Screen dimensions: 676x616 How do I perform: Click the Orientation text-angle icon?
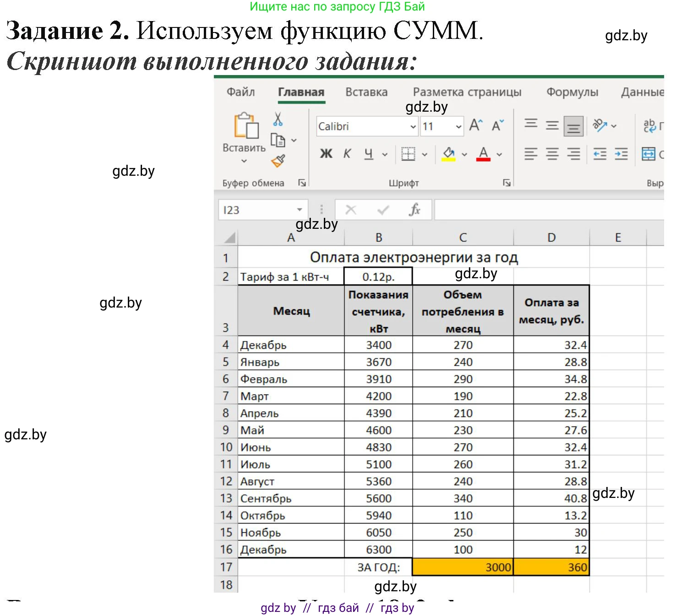click(x=600, y=125)
